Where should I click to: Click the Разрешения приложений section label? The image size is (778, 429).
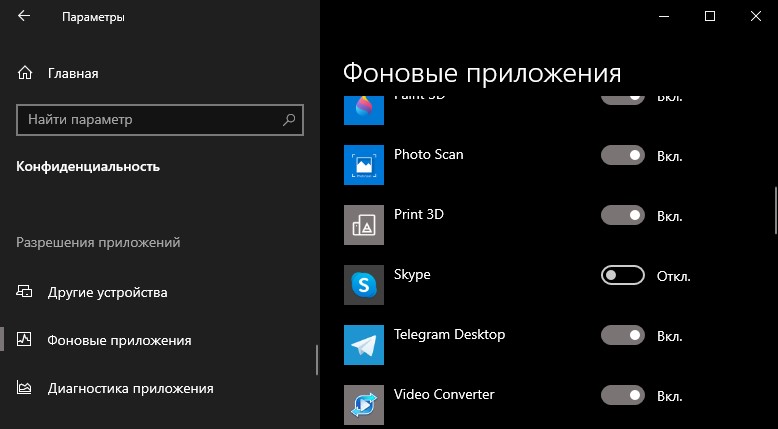pyautogui.click(x=98, y=243)
